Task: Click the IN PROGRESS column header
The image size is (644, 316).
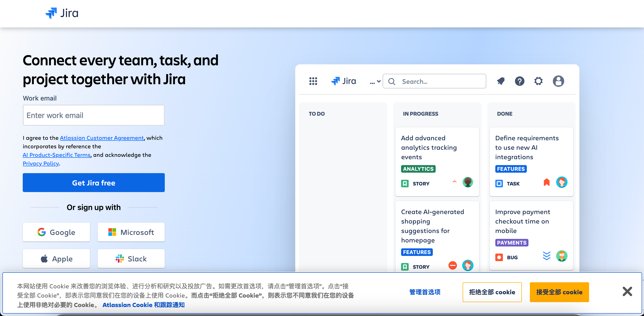Action: point(420,114)
